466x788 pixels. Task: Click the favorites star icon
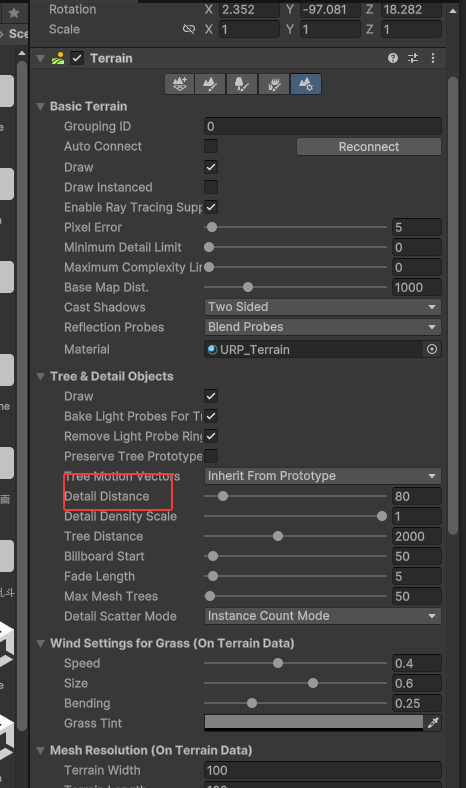[x=14, y=13]
